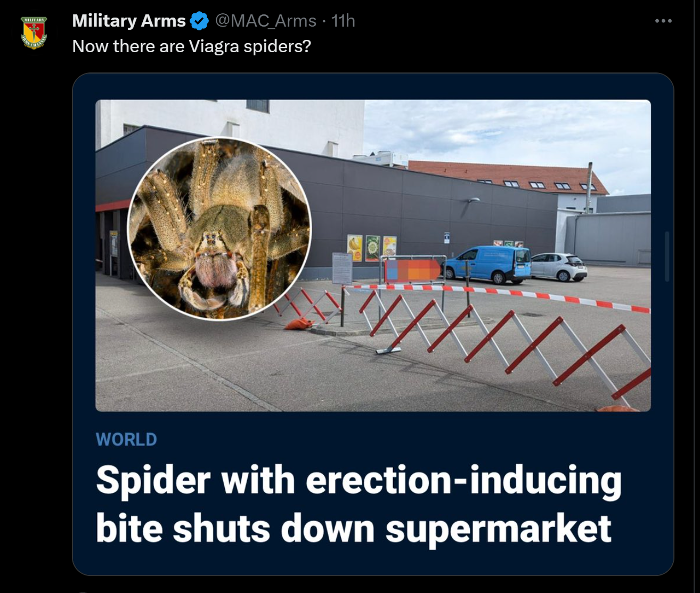Click the produce posters on the wall
700x593 pixels.
tap(372, 248)
